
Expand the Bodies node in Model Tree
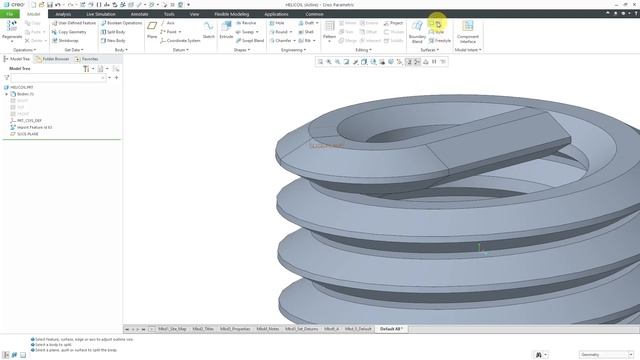(x=7, y=94)
